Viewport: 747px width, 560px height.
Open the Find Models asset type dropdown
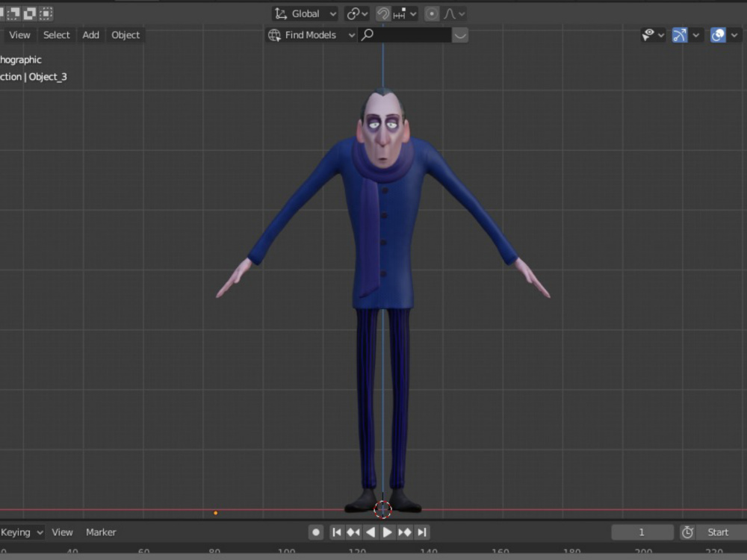[311, 35]
